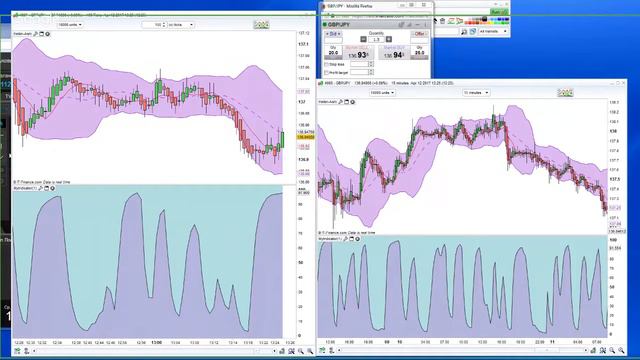Screen dimensions: 640x360
Task: Click second bottom-left icon of left chart
Action: point(27,351)
